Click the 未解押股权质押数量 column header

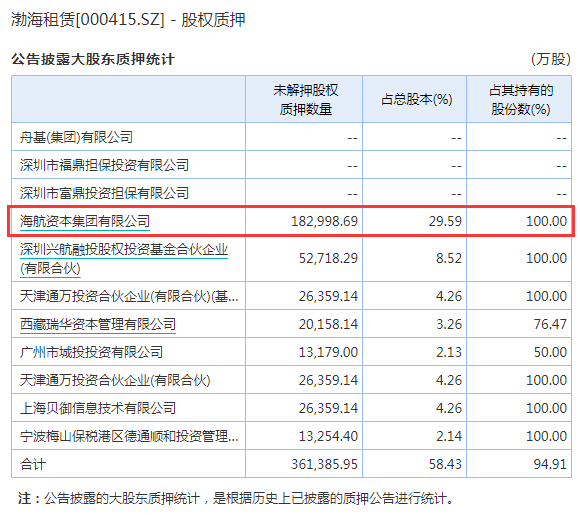click(x=305, y=100)
